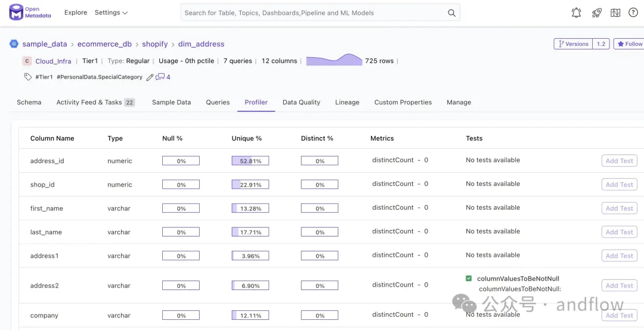Click Add Test for address_id
The width and height of the screenshot is (644, 330).
point(619,161)
